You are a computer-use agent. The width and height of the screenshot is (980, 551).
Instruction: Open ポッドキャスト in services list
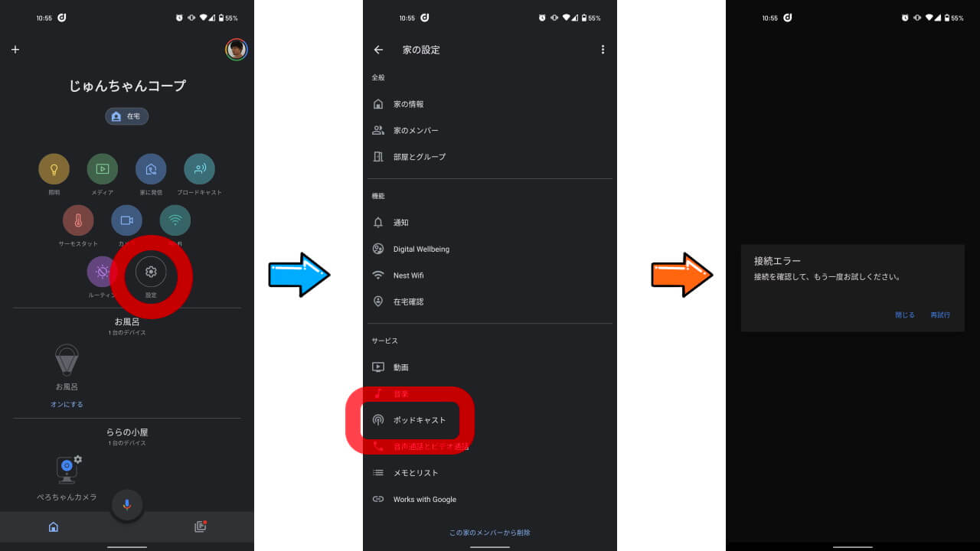click(490, 420)
